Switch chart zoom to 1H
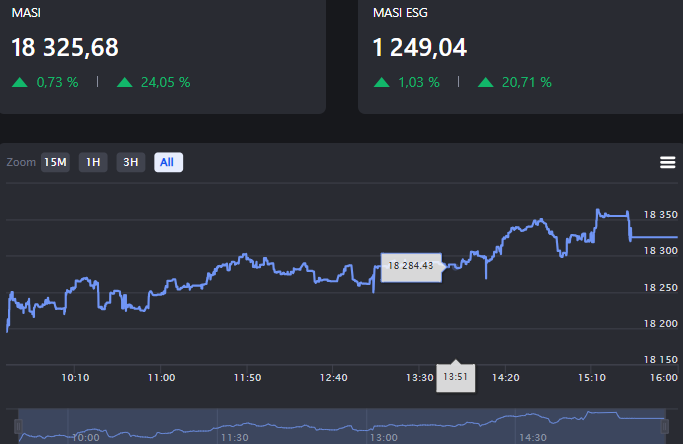Viewport: 683px width, 444px height. [x=93, y=162]
